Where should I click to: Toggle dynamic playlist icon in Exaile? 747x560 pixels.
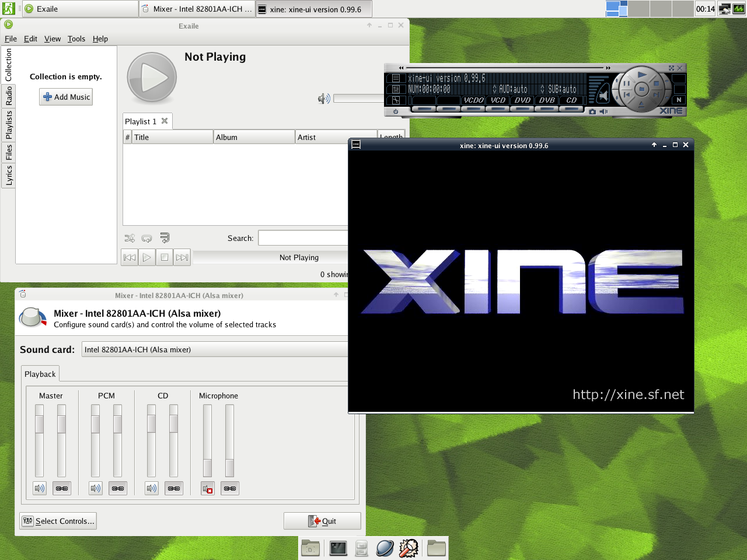point(165,238)
